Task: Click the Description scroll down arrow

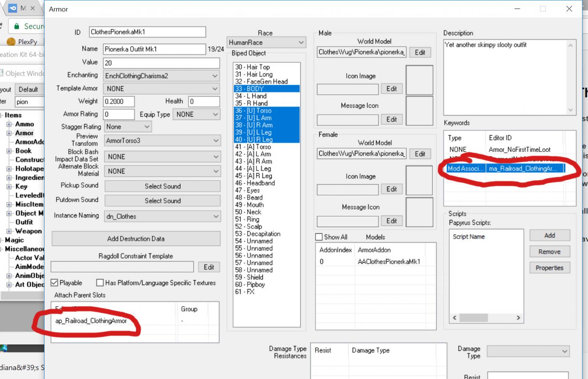Action: [571, 110]
